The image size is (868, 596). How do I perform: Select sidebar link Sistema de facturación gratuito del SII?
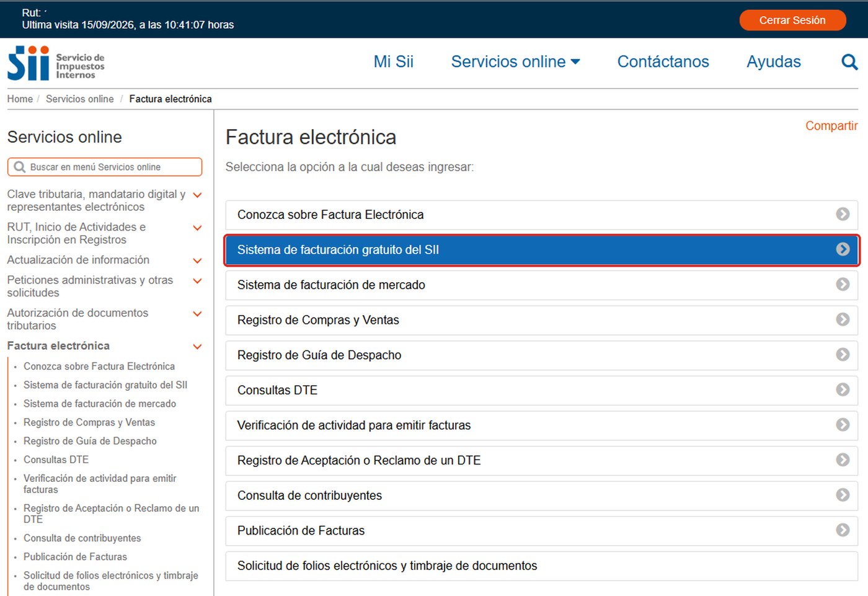pyautogui.click(x=105, y=385)
